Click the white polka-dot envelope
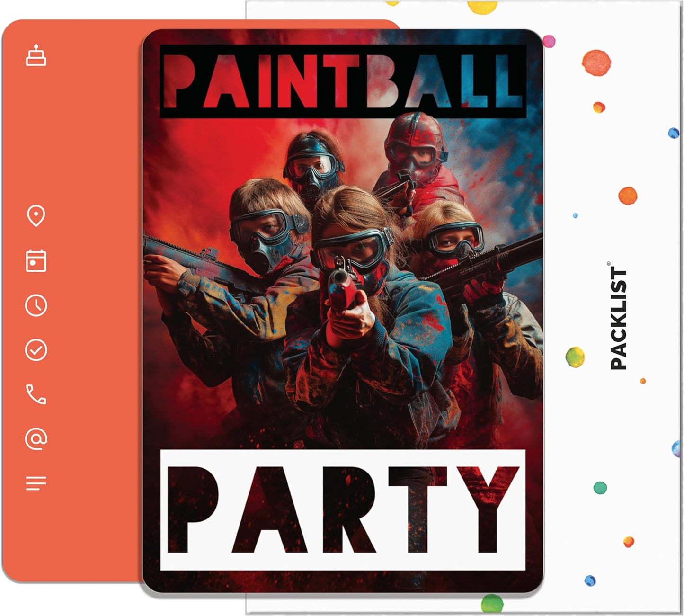This screenshot has width=684, height=616. (x=611, y=308)
